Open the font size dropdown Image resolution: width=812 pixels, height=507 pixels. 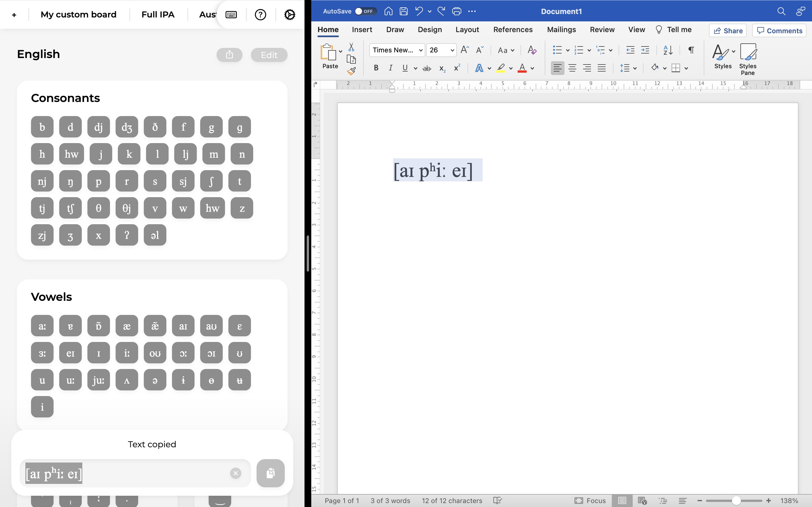click(452, 50)
